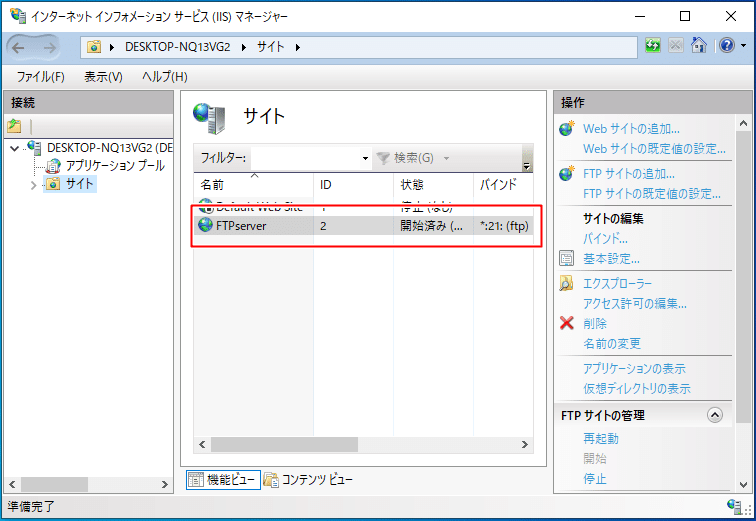Screen dimensions: 756x521
Task: Open the blue help question-mark icon
Action: coord(727,45)
